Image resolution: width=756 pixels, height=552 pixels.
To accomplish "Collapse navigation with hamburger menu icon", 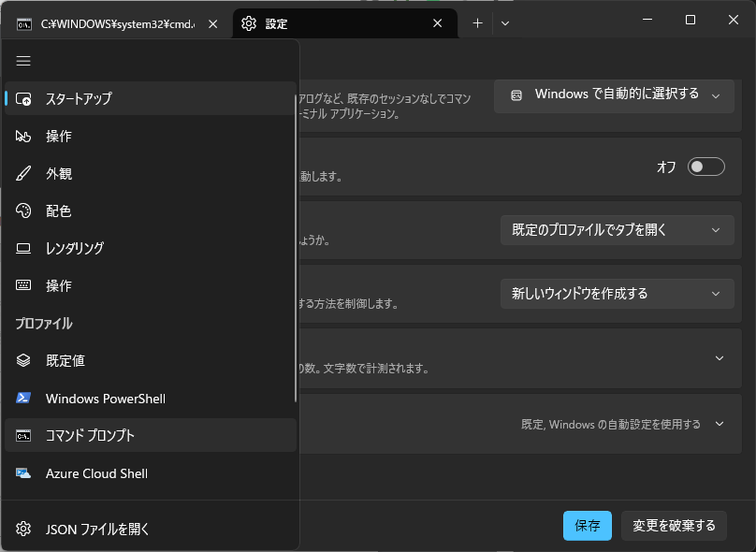I will (x=23, y=61).
